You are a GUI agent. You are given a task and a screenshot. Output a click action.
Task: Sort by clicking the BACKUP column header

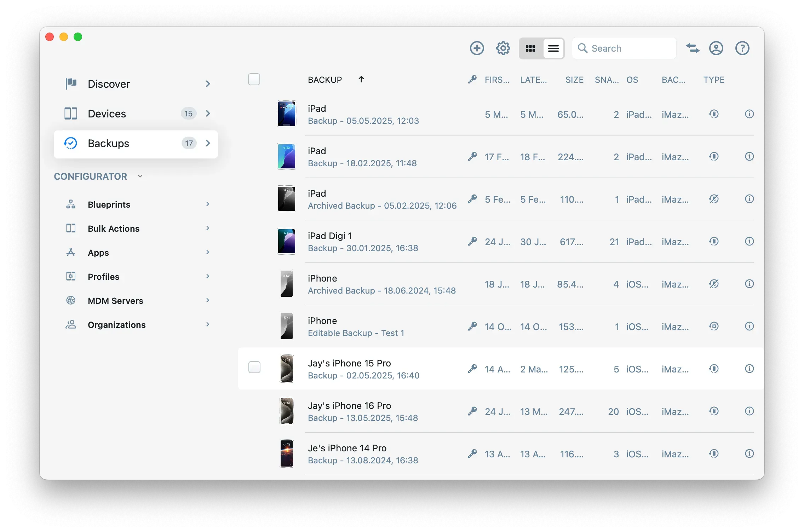pos(325,79)
